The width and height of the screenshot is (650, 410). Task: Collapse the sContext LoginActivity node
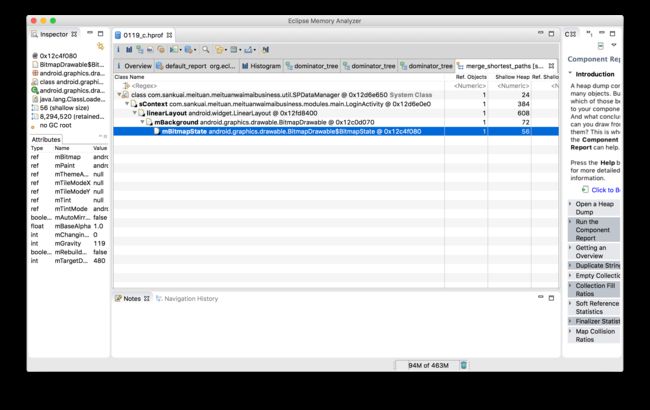(x=127, y=104)
